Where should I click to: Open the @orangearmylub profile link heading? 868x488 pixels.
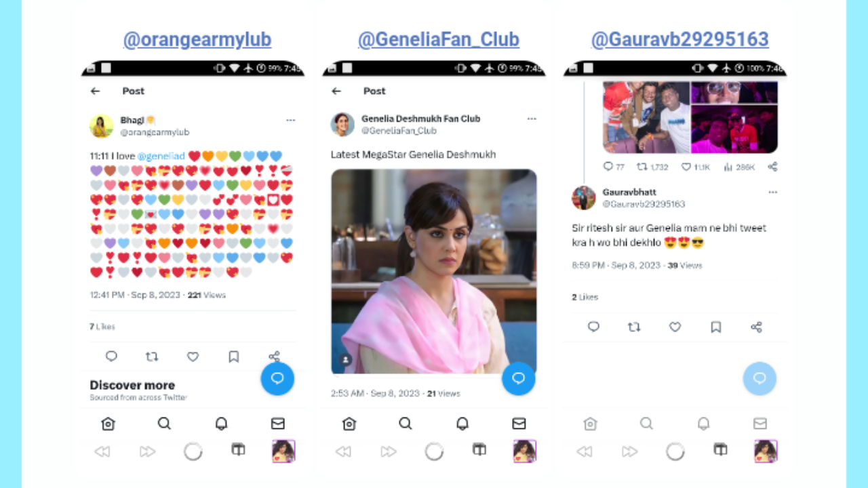197,40
